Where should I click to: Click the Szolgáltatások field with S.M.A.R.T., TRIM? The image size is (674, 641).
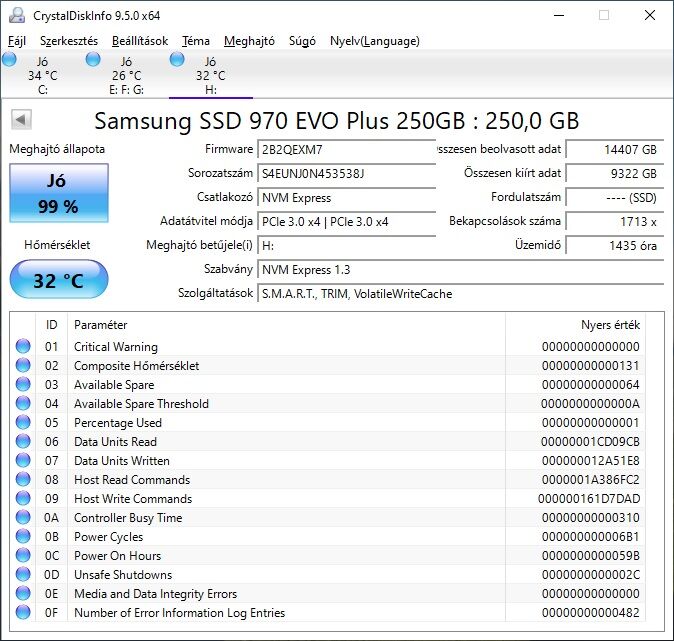(x=461, y=294)
